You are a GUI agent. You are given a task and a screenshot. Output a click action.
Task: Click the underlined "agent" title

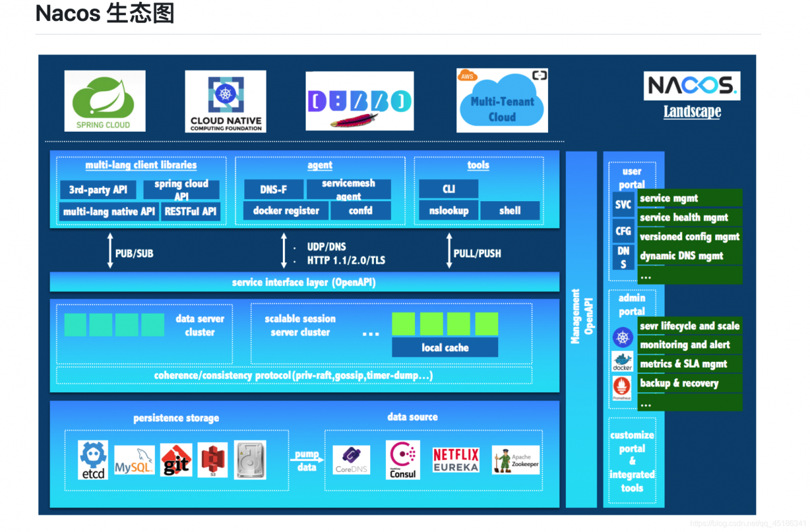pyautogui.click(x=320, y=165)
